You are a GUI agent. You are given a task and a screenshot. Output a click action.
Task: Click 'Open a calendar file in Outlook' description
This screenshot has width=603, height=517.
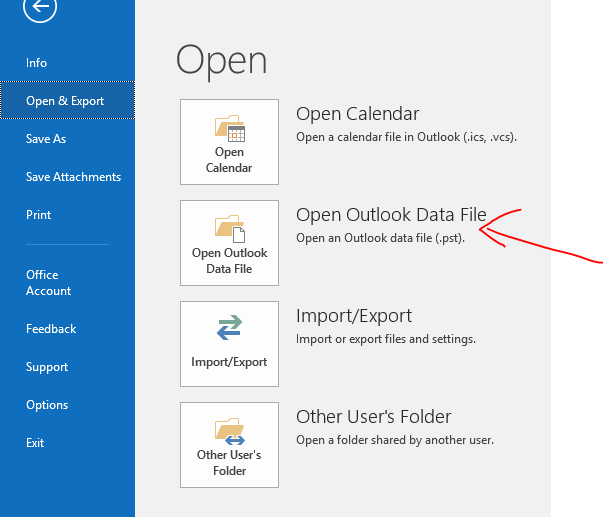click(406, 137)
